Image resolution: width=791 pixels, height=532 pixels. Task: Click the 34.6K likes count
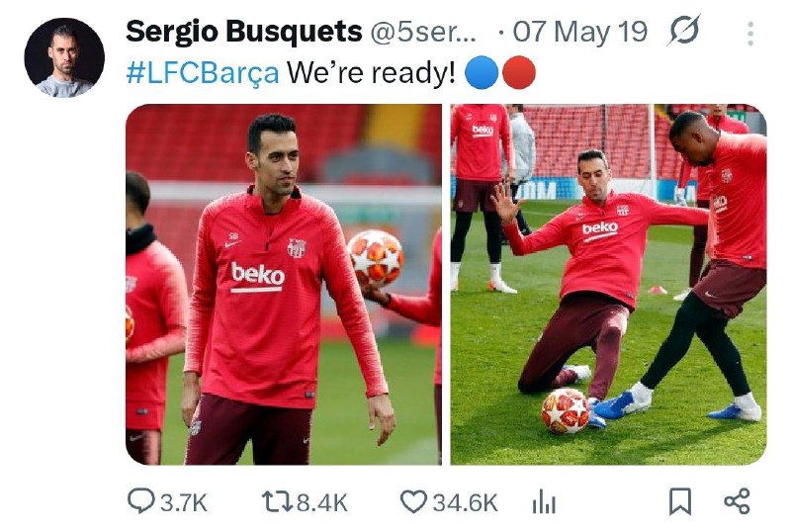pyautogui.click(x=465, y=502)
